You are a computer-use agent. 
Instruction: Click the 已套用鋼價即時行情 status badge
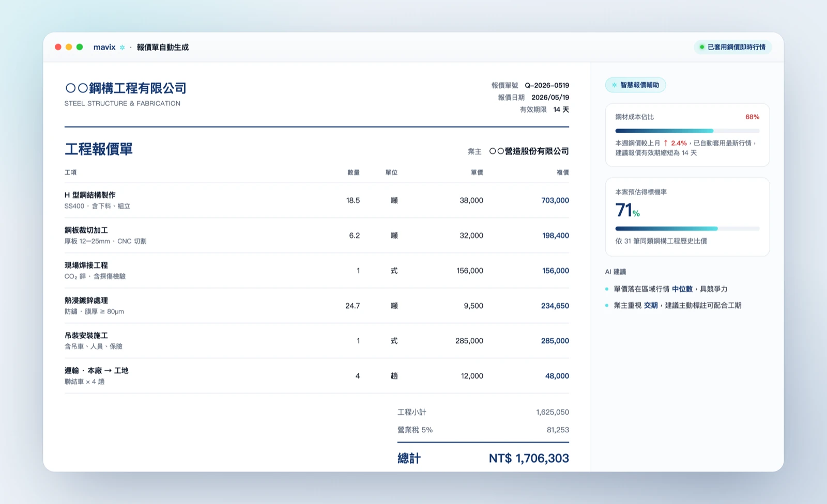[x=733, y=47]
